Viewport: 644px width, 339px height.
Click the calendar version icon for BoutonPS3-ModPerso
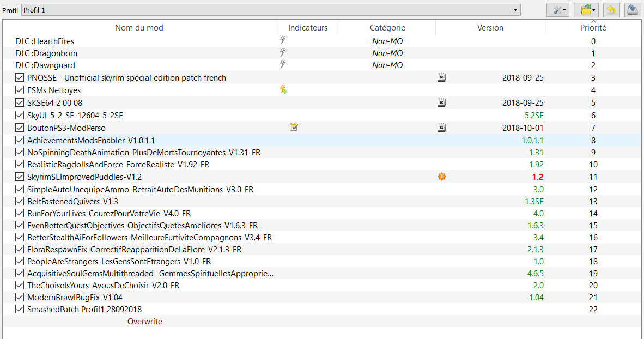point(441,128)
